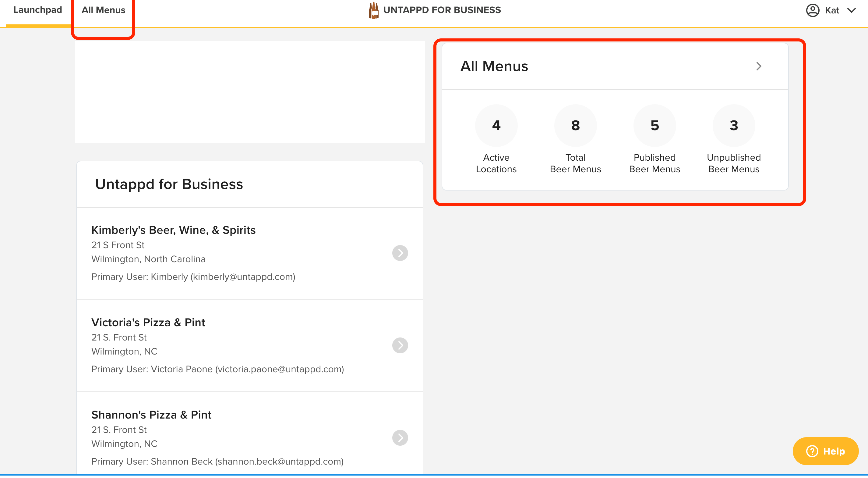The height and width of the screenshot is (478, 868).
Task: Click the Published Beer Menus label
Action: pos(655,163)
